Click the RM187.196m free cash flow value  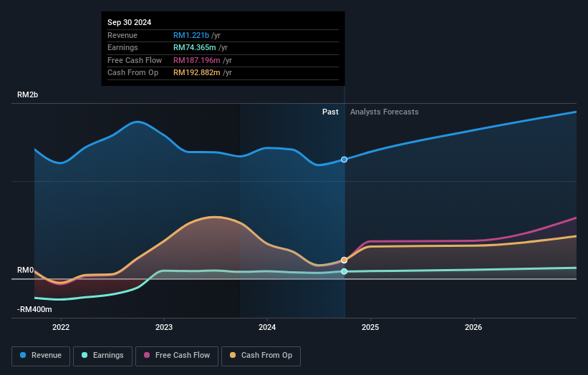click(197, 60)
